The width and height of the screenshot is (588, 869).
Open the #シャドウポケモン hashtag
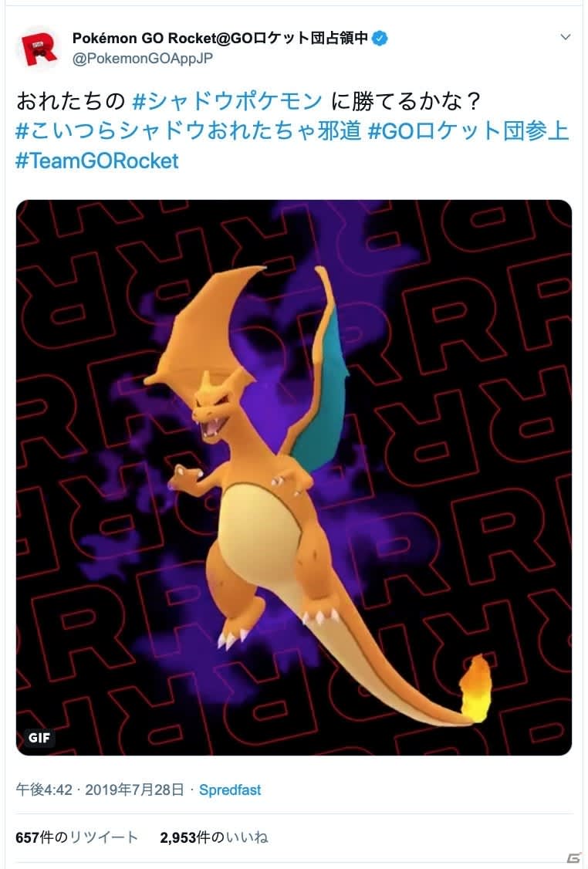[227, 101]
